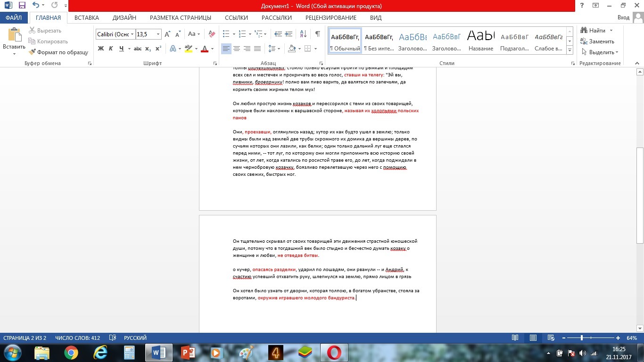Image resolution: width=644 pixels, height=362 pixels.
Task: Toggle italic (К) formatting
Action: tap(111, 49)
